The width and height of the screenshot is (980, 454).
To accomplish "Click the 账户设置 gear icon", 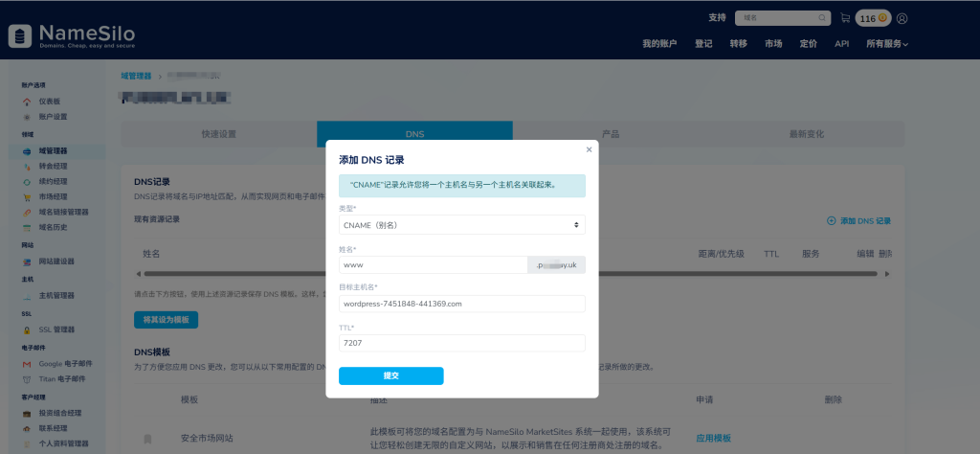I will point(26,117).
